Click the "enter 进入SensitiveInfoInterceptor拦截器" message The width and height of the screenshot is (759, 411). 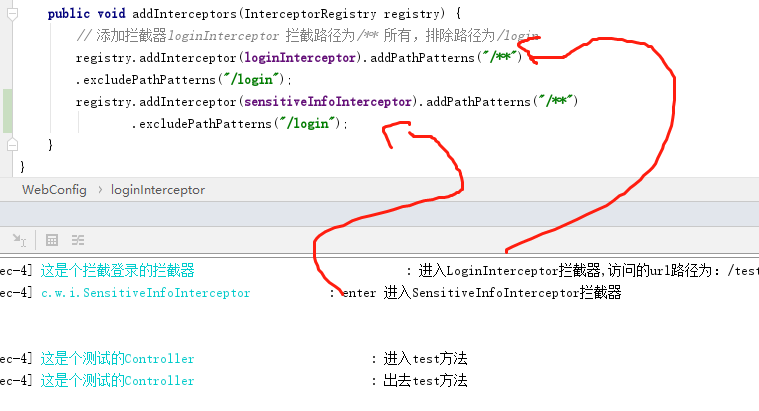[x=482, y=293]
